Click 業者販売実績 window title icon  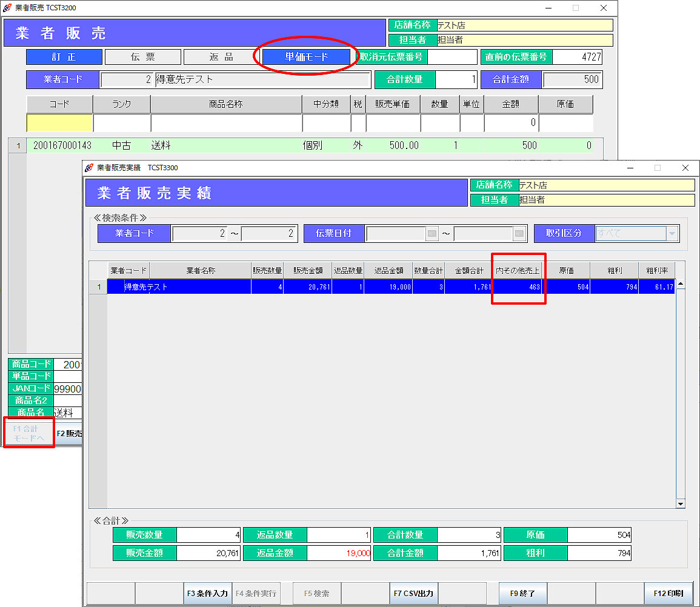90,168
